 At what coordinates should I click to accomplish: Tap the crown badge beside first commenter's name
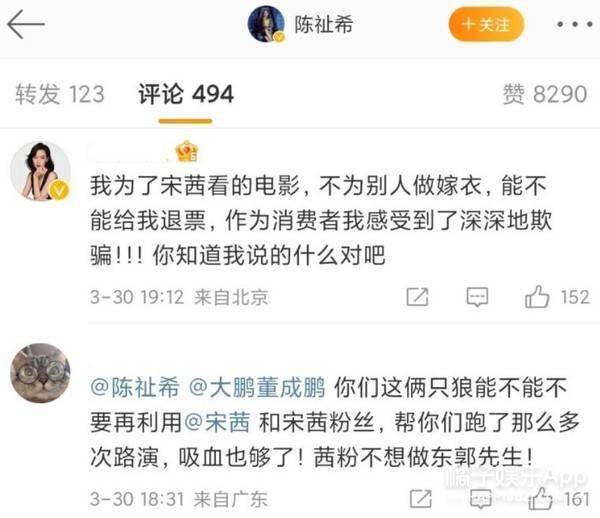[186, 151]
